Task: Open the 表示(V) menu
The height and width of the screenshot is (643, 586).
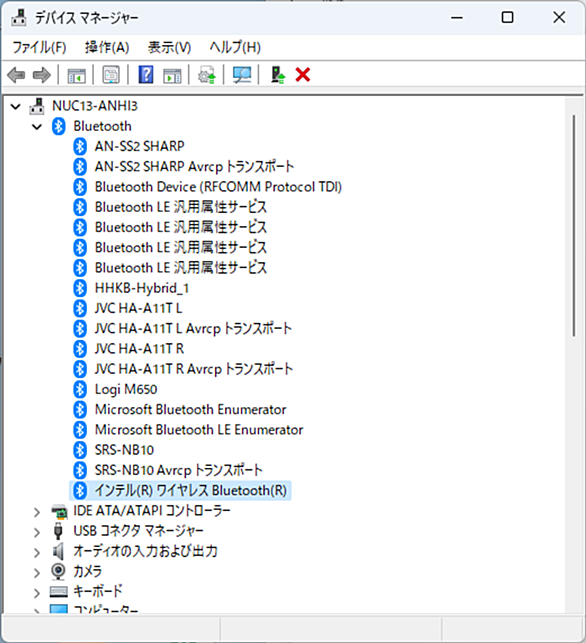Action: tap(169, 48)
